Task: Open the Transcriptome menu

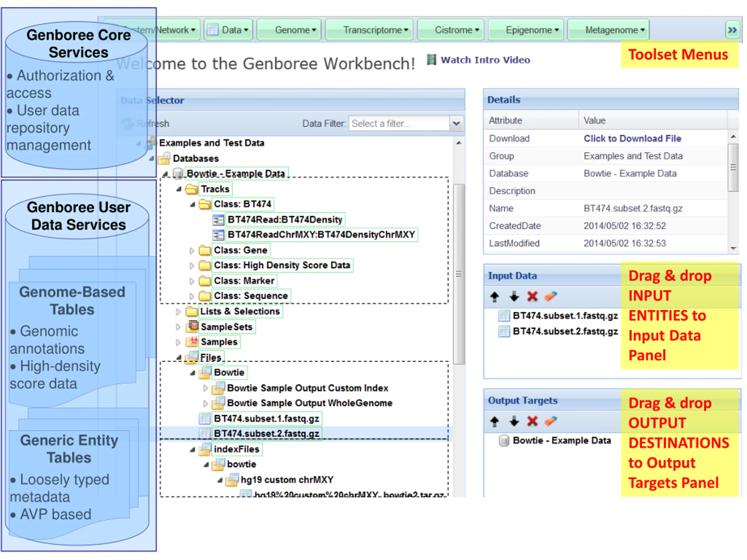Action: coord(369,30)
